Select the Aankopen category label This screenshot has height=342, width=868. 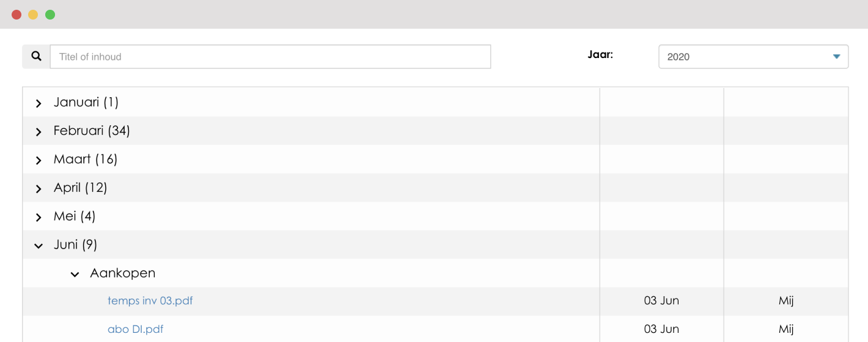click(x=123, y=273)
